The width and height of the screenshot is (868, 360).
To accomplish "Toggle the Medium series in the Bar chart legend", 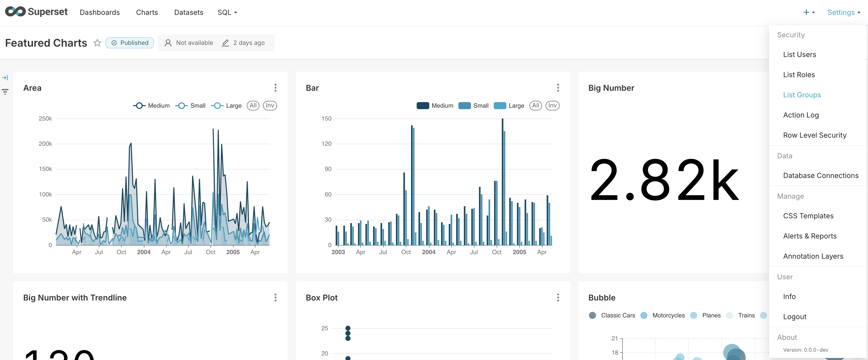I will pyautogui.click(x=435, y=105).
